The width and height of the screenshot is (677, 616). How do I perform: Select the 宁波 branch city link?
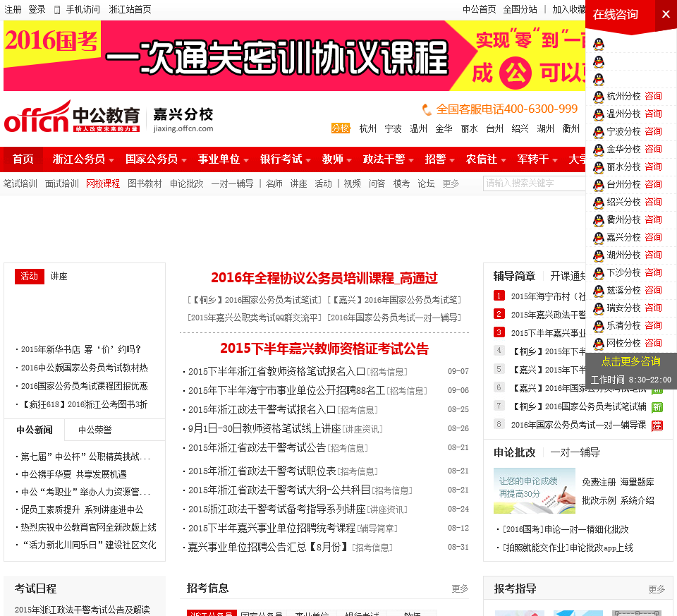tap(393, 128)
